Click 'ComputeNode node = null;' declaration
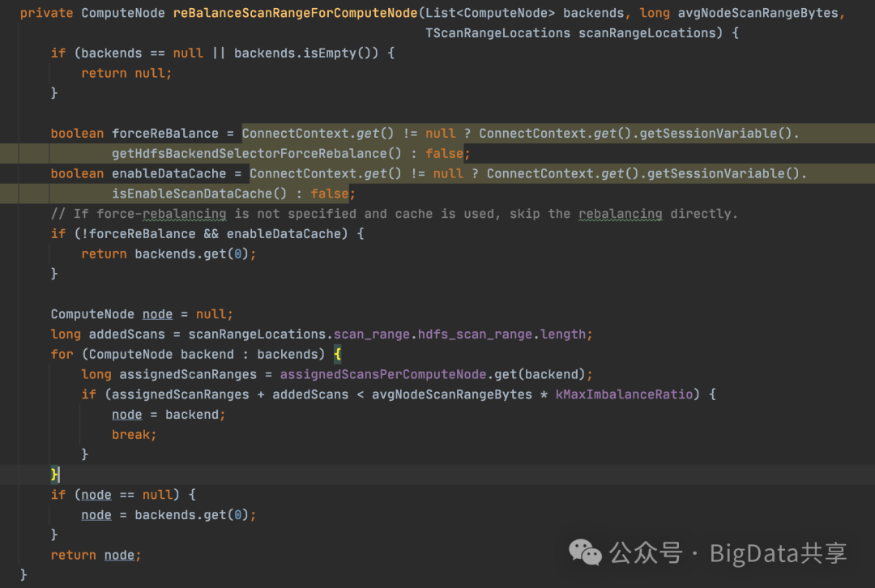Screen dimensions: 875x588 coord(142,314)
